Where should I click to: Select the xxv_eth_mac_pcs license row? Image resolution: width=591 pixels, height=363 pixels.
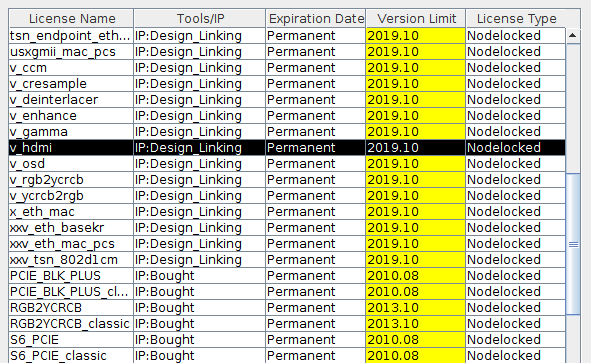click(287, 244)
